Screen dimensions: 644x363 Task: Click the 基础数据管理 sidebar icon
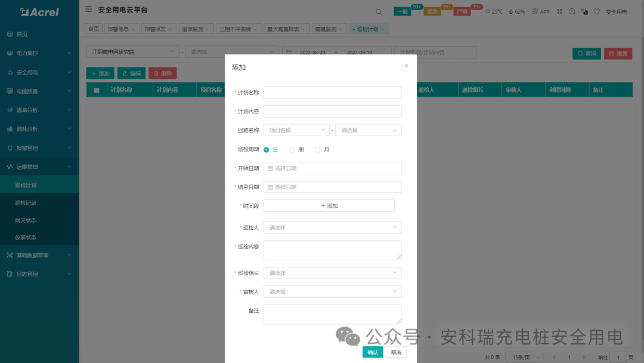(x=10, y=256)
